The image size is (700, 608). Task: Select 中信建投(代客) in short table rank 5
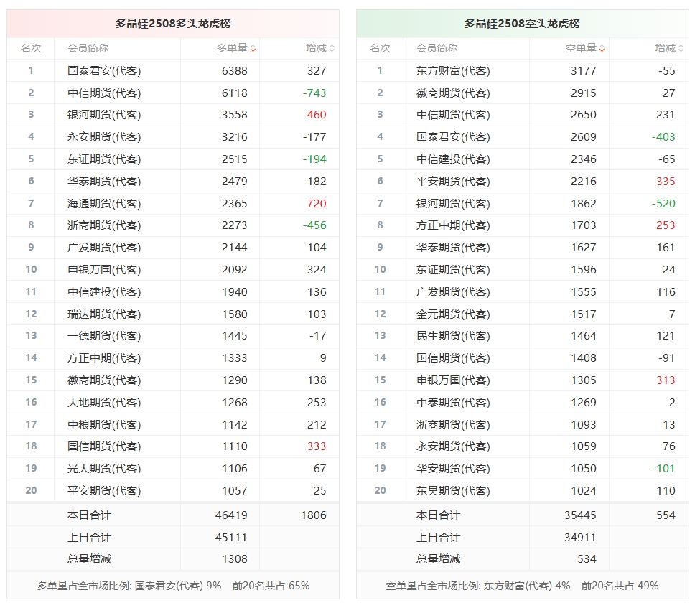coord(453,159)
